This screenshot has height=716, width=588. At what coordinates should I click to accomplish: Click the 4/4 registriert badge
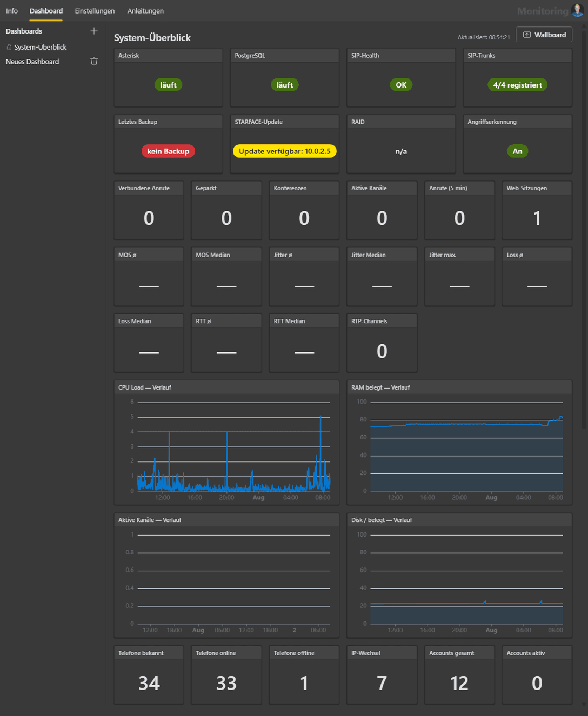point(518,85)
